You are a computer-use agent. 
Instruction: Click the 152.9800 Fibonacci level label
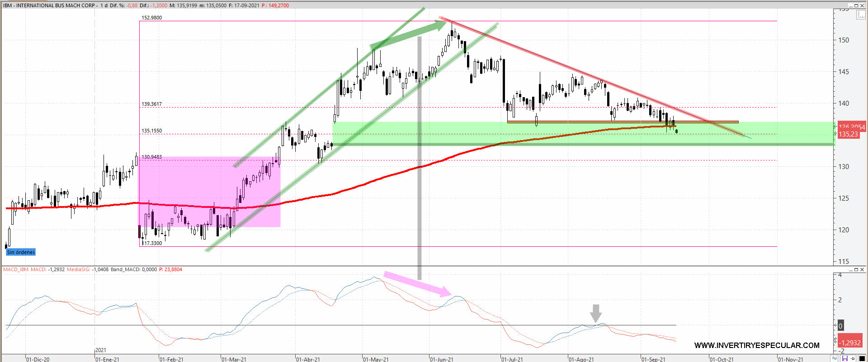tap(151, 18)
